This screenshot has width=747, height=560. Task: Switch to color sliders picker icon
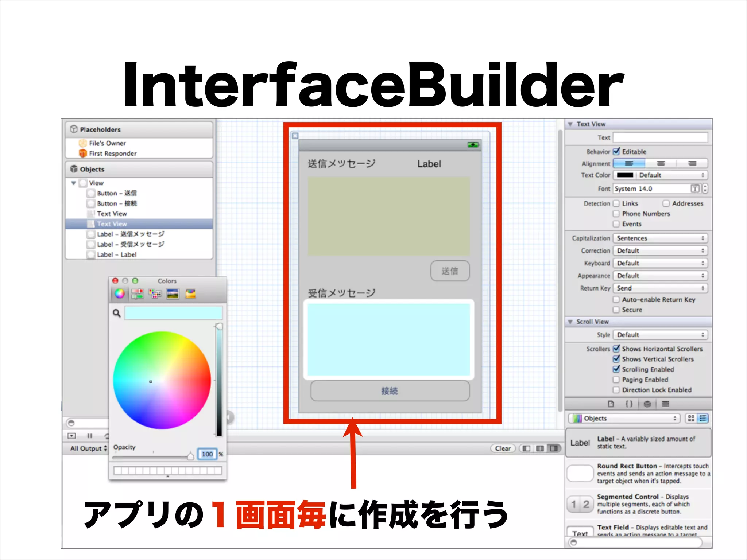pos(138,293)
